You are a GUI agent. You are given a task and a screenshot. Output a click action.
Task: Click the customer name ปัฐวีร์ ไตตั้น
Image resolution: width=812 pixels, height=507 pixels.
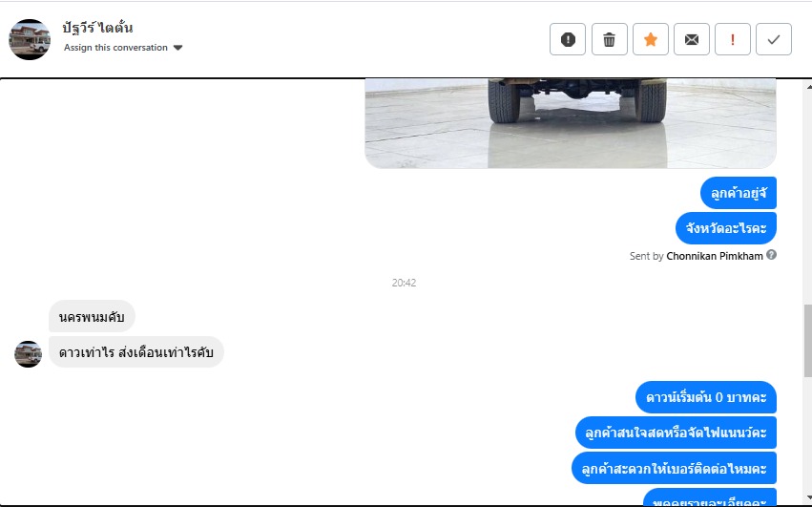[x=97, y=28]
